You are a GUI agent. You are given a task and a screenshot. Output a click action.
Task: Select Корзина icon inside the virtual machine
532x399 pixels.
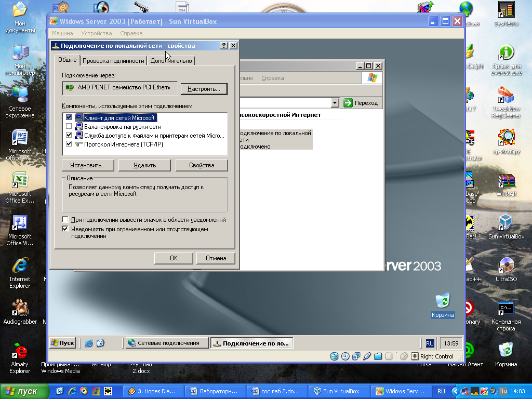point(443,305)
